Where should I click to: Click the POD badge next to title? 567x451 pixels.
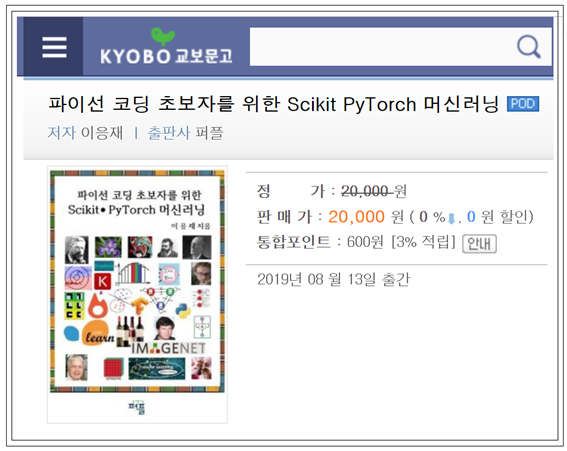click(523, 104)
